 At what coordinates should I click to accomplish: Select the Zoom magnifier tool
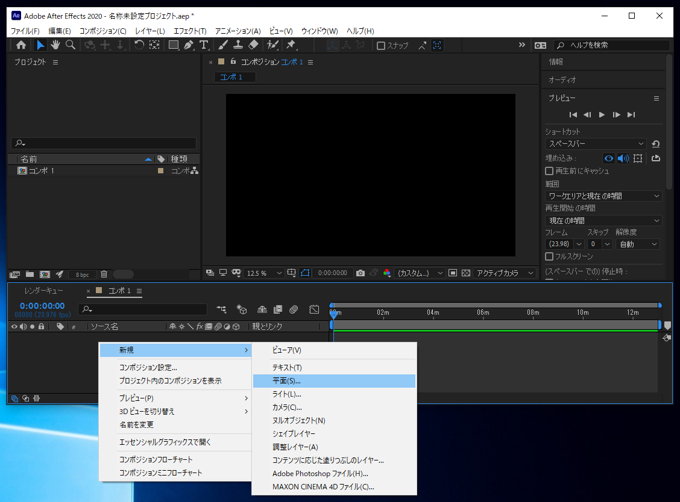pos(70,45)
